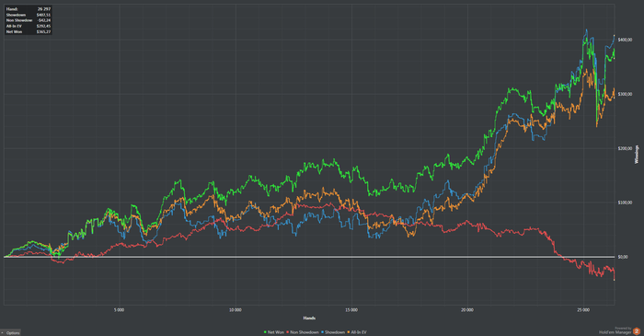Click the Net Won row in info box
Viewport: 644px width, 336px height.
(29, 31)
